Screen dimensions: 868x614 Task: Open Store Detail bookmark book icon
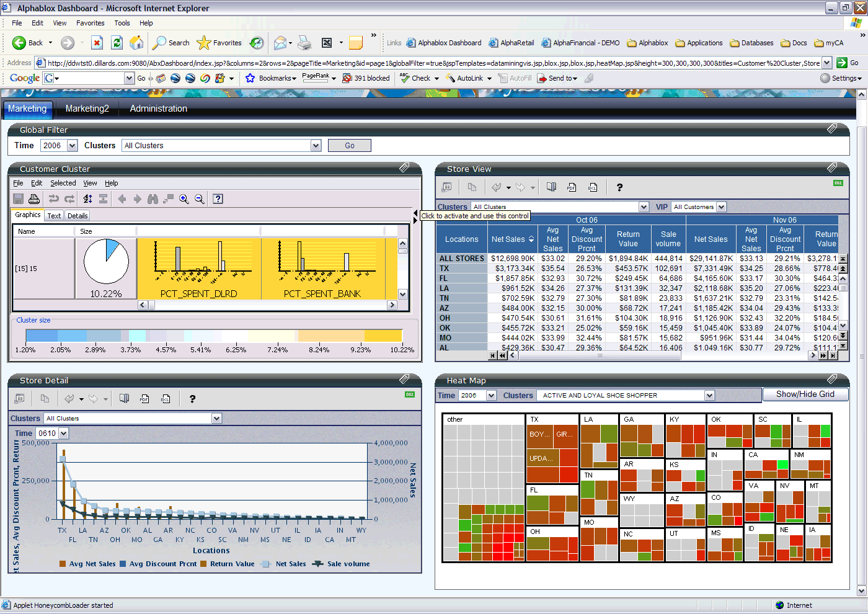pyautogui.click(x=124, y=399)
